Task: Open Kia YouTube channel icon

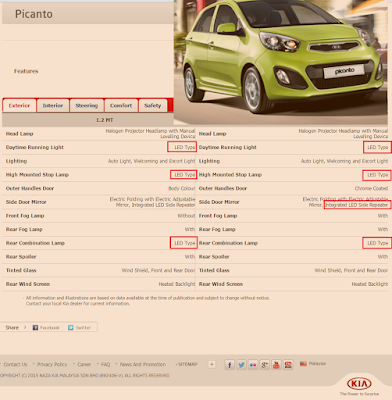Action: point(276,365)
